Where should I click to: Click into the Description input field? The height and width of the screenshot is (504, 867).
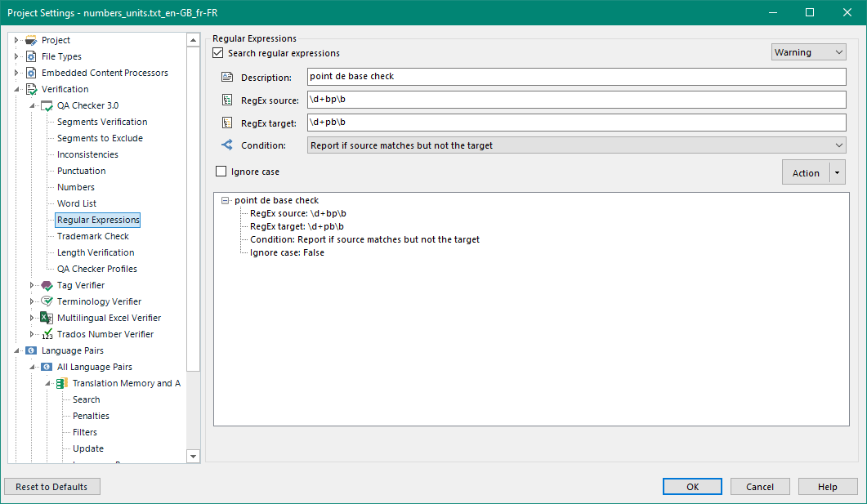click(577, 76)
